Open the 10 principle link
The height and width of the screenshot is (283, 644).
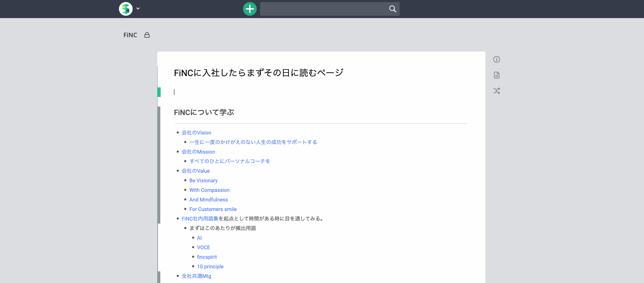tap(210, 267)
